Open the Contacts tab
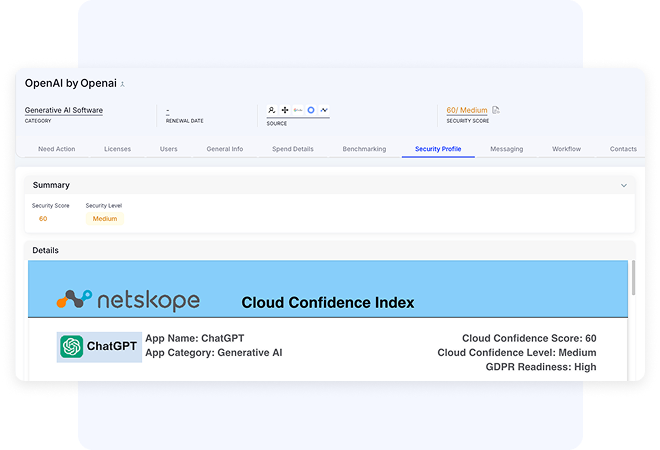The width and height of the screenshot is (660, 450). (x=623, y=149)
